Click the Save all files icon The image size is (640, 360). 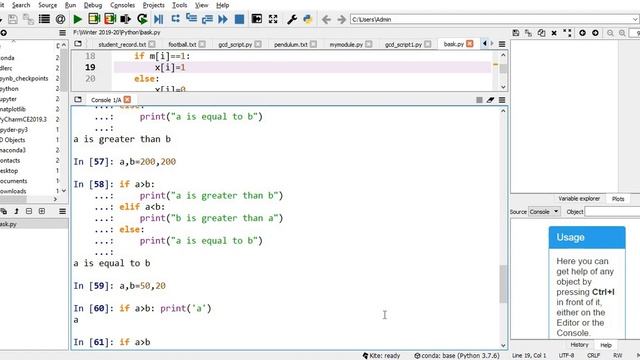click(x=28, y=19)
